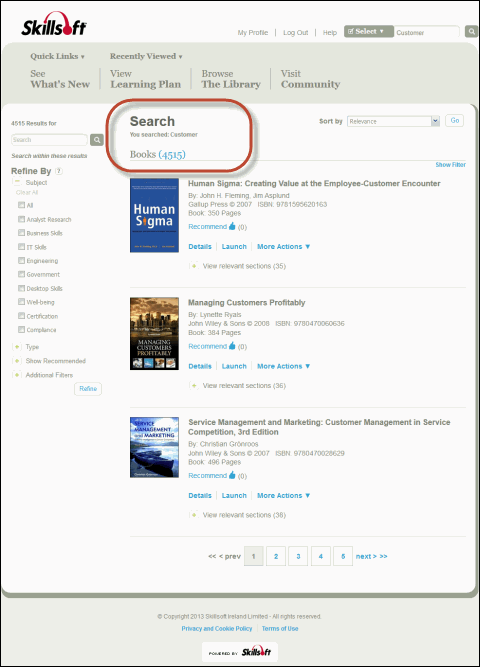Click the Go button beside Sort by
480x667 pixels.
454,120
